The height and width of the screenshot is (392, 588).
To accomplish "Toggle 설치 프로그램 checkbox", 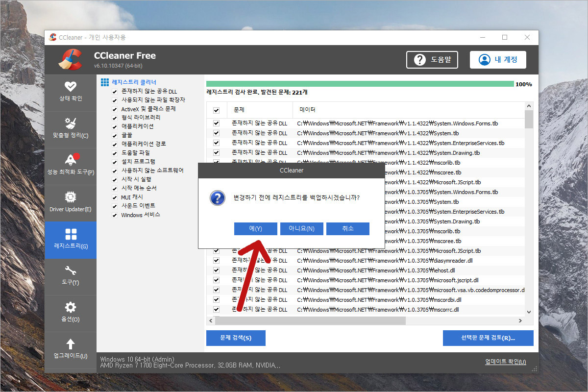I will tap(114, 162).
